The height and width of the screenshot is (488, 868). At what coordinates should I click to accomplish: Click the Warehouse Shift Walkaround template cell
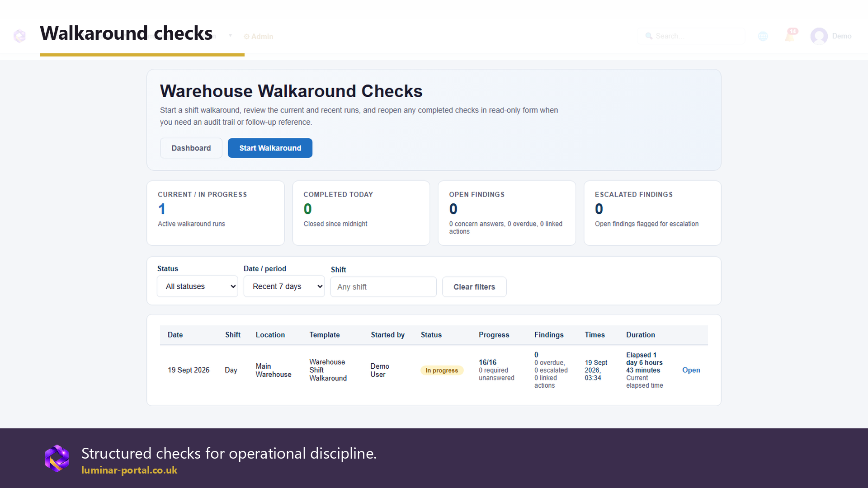coord(328,370)
